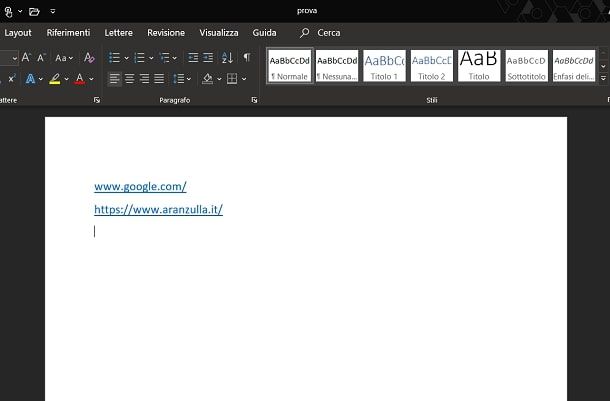Open the Layout tab
The width and height of the screenshot is (610, 401).
[x=18, y=33]
